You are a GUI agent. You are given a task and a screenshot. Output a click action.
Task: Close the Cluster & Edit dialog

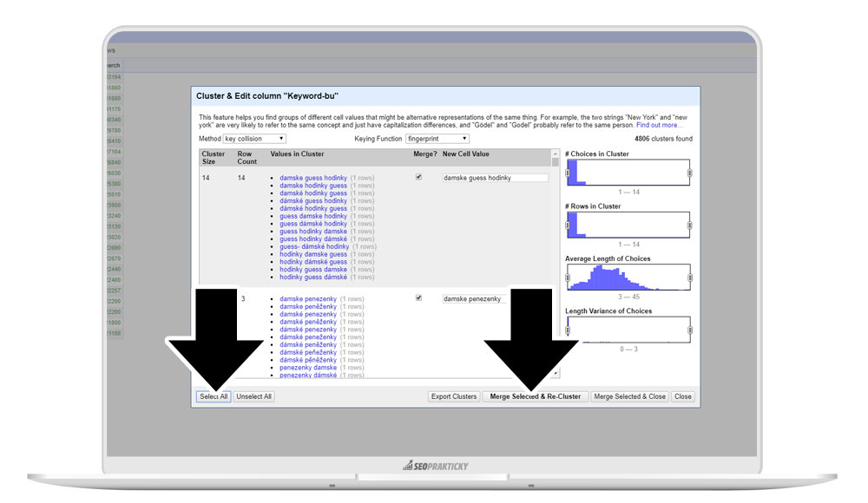click(x=682, y=396)
